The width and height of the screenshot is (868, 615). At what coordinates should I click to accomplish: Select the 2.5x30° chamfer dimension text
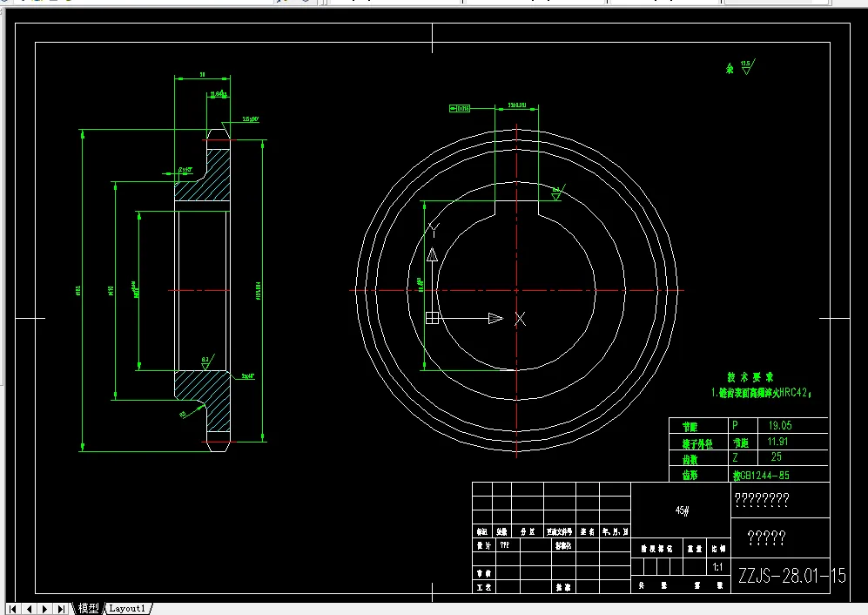[x=250, y=119]
